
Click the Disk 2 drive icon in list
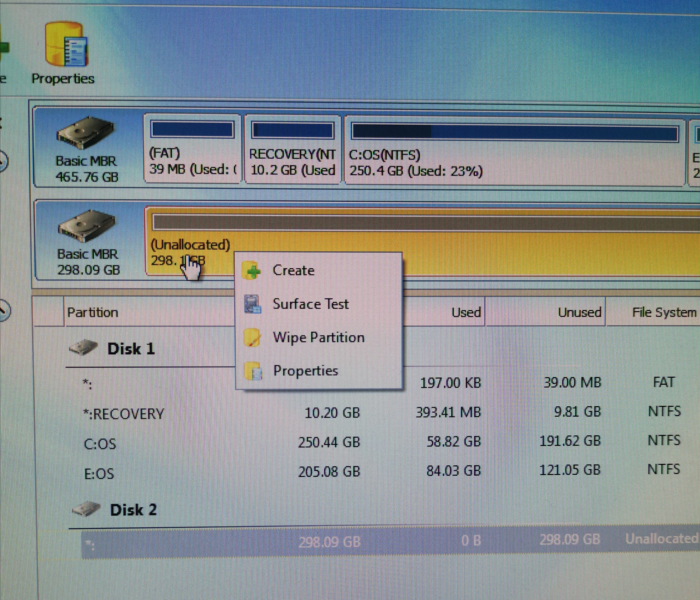86,509
